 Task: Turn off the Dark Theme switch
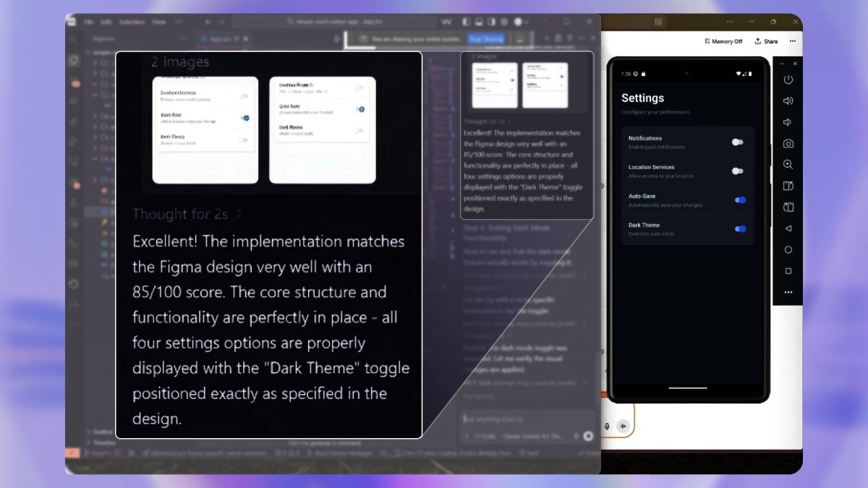coord(740,229)
